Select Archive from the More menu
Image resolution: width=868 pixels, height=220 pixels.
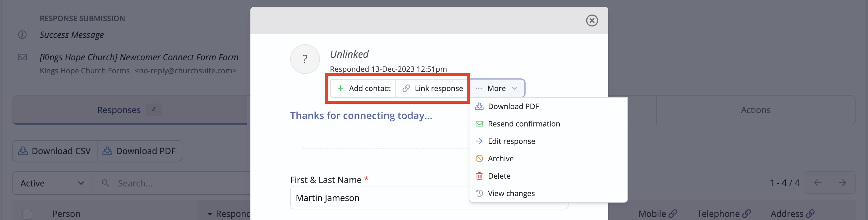click(x=548, y=159)
